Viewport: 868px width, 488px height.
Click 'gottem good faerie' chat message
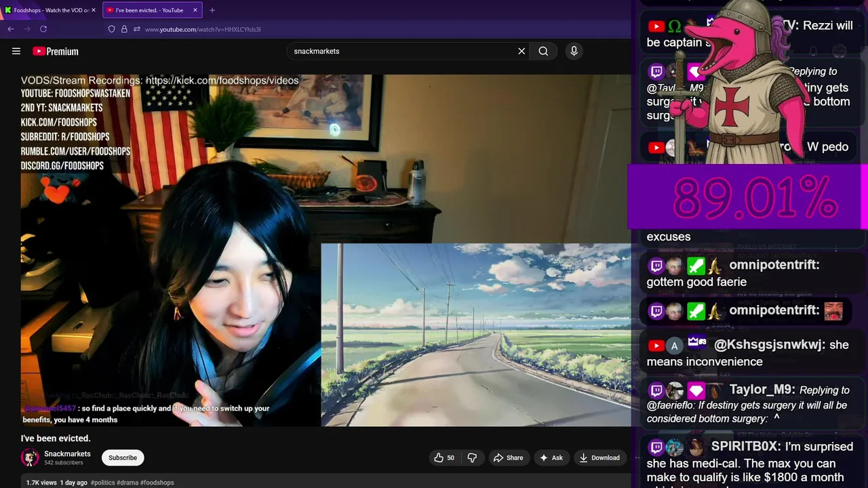tap(696, 282)
